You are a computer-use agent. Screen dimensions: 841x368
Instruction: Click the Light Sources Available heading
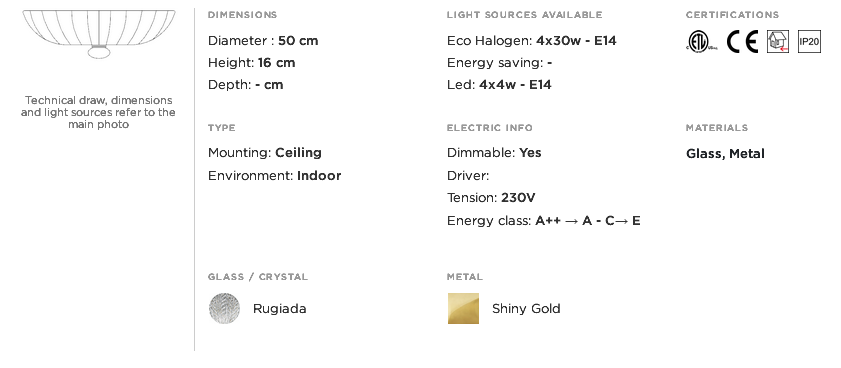(x=525, y=14)
